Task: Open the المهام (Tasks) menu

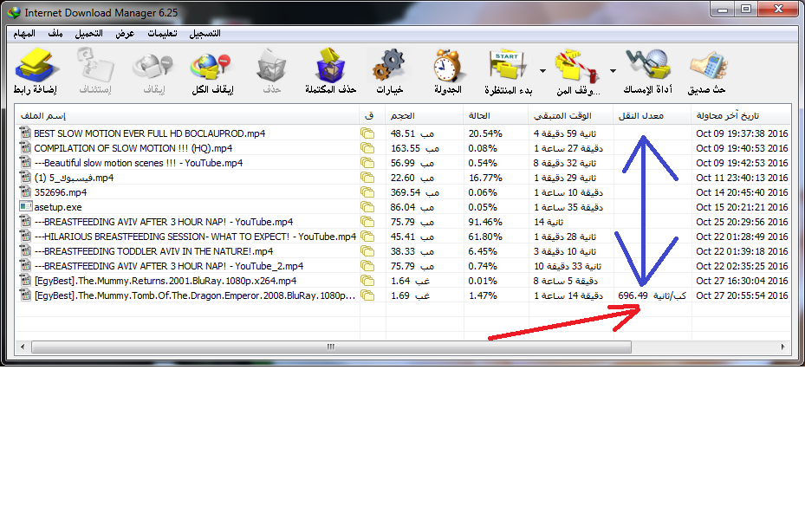Action: [24, 34]
